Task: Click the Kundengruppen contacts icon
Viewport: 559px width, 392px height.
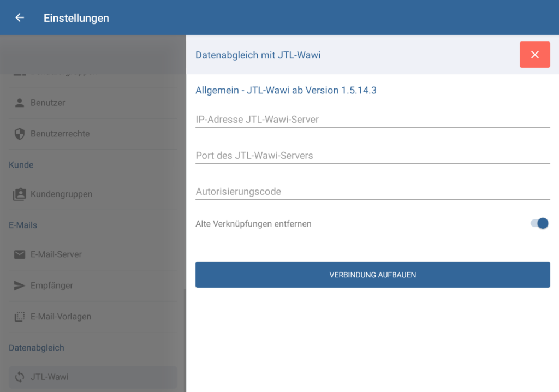Action: click(19, 194)
